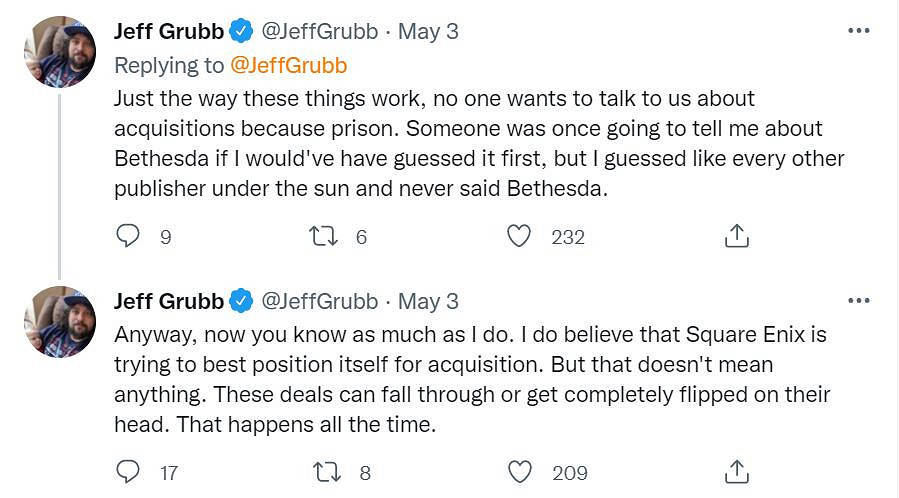The image size is (899, 498).
Task: Click the first tweet's profile avatar
Action: [58, 52]
